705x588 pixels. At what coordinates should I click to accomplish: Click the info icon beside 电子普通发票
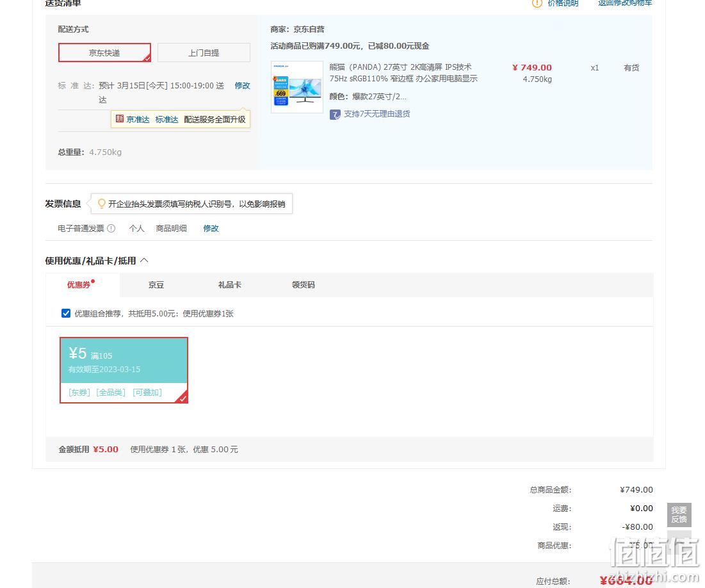tap(111, 229)
